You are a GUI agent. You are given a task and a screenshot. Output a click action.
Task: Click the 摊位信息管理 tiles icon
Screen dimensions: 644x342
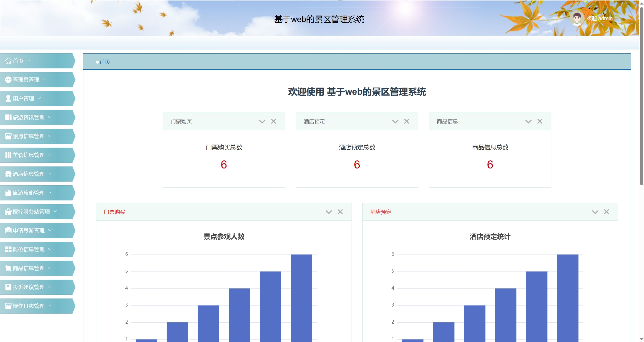tap(8, 249)
